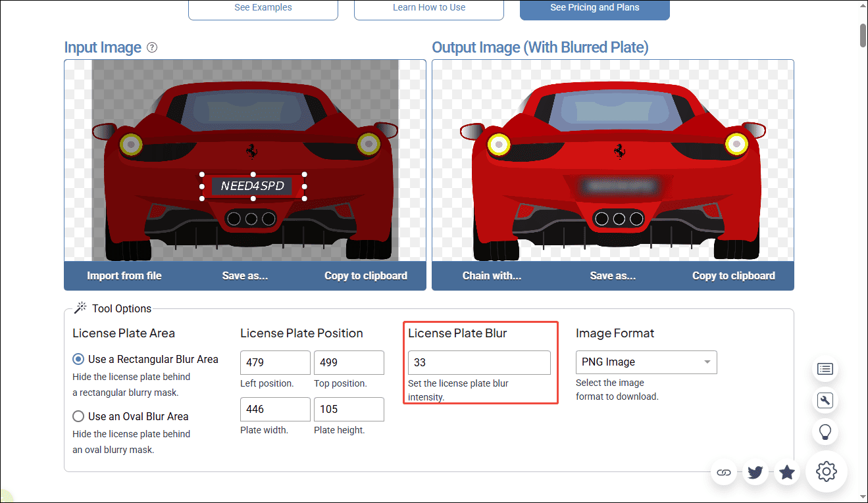Enable the oval blurry mask option
868x503 pixels.
click(x=78, y=416)
